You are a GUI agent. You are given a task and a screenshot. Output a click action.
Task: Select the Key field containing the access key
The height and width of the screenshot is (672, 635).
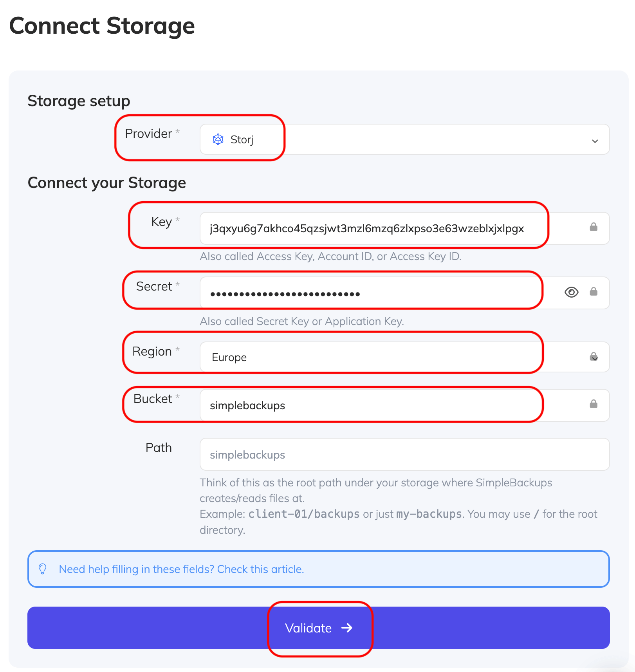click(372, 228)
